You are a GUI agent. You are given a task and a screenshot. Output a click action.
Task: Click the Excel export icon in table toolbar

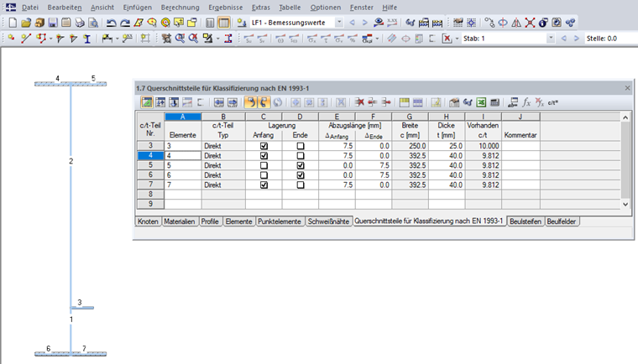tap(481, 102)
